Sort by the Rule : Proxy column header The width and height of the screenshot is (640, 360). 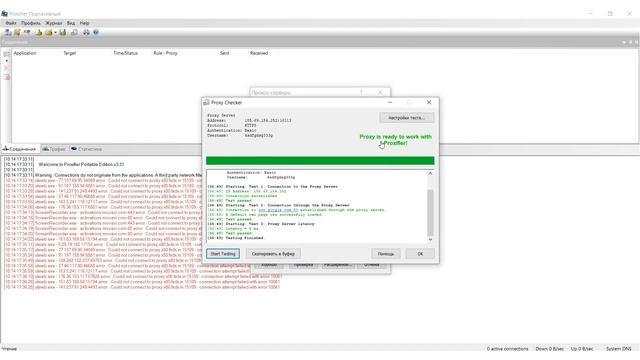point(165,53)
